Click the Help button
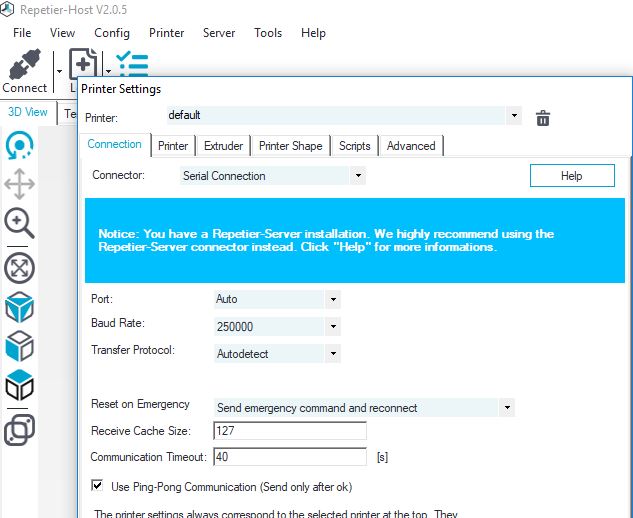633x518 pixels. tap(571, 176)
